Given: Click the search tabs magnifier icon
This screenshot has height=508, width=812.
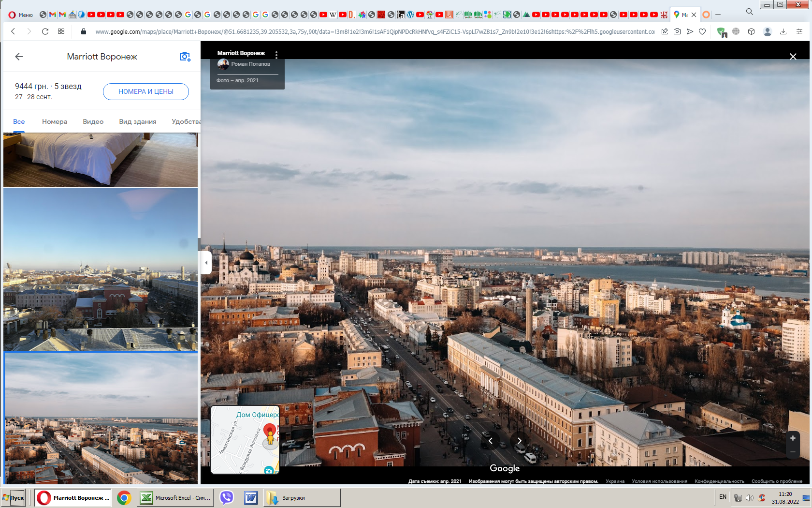Looking at the screenshot, I should [x=750, y=12].
